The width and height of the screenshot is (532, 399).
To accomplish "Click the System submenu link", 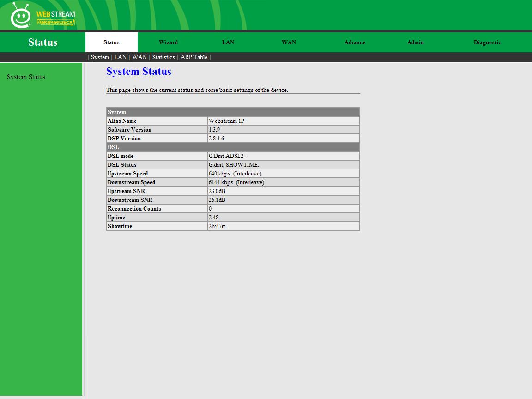I will click(x=100, y=57).
